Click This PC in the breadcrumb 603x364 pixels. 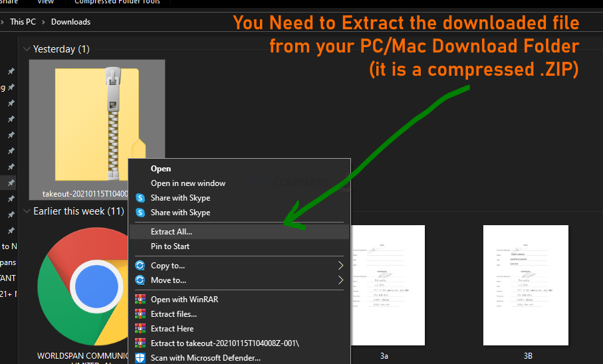(23, 22)
